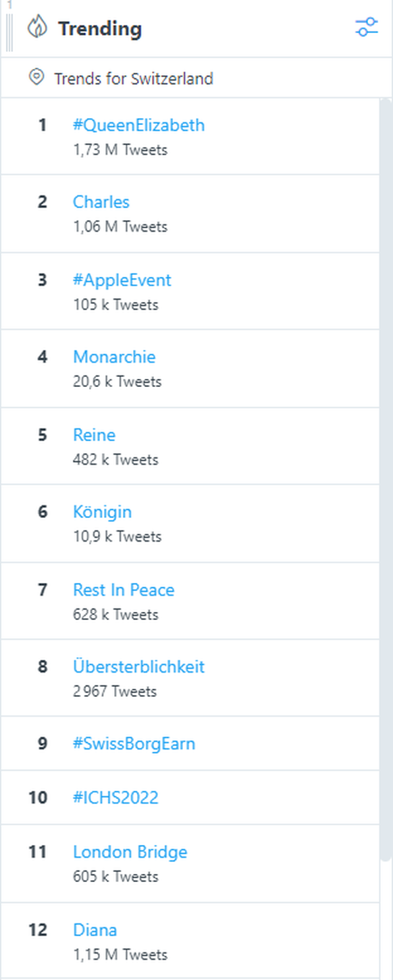Screen dimensions: 393x980
Task: Open the column settings sliders icon
Action: tap(367, 28)
